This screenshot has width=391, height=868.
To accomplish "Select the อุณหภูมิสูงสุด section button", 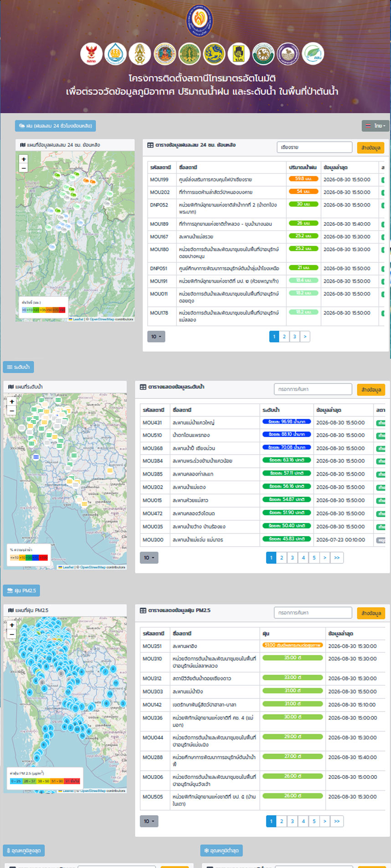I will tap(24, 850).
